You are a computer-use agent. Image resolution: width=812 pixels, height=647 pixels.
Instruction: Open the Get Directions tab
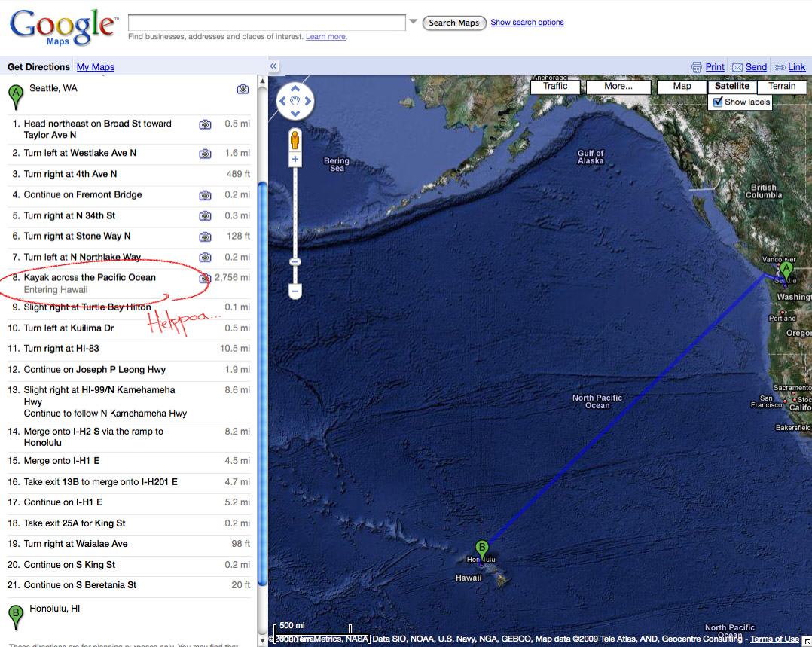38,67
